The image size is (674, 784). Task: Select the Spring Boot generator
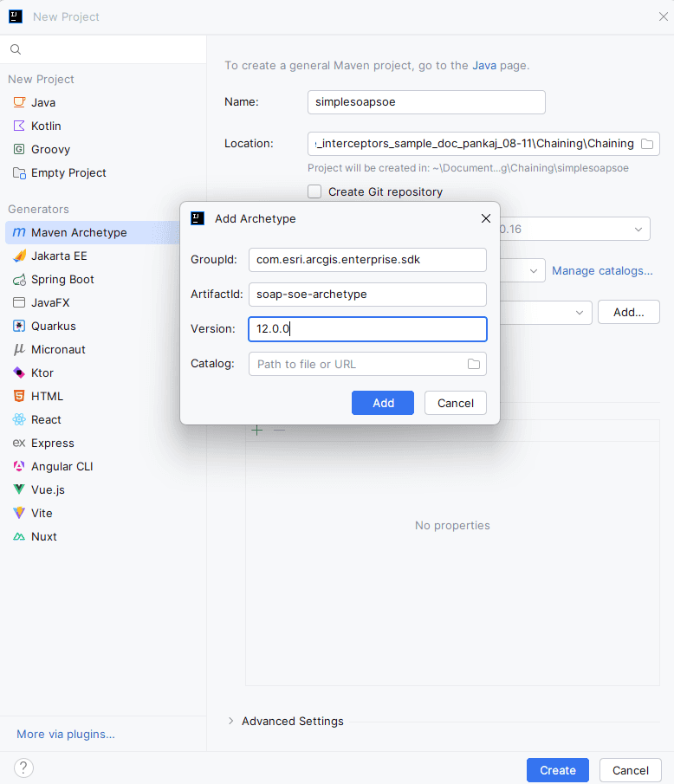[x=62, y=280]
